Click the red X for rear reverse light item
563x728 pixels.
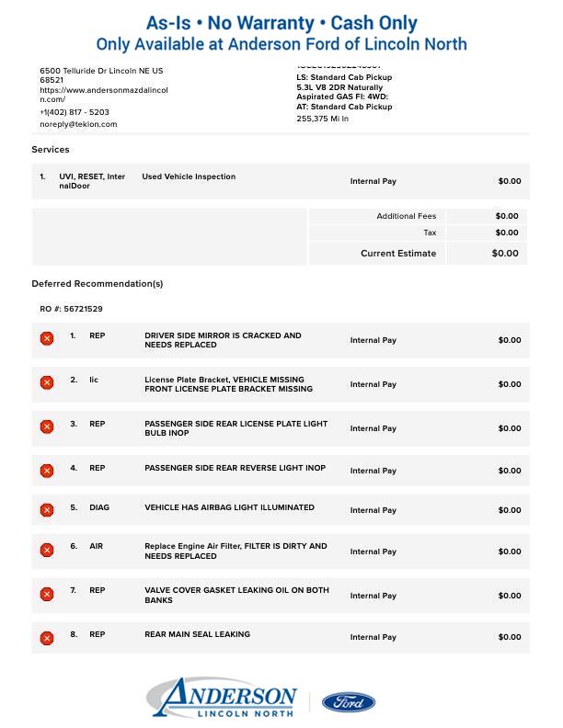(47, 471)
